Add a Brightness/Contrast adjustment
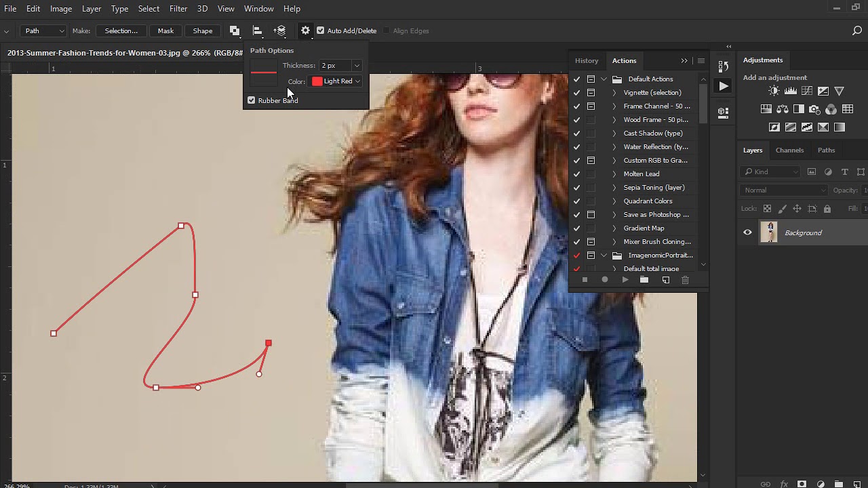This screenshot has width=868, height=488. (774, 91)
